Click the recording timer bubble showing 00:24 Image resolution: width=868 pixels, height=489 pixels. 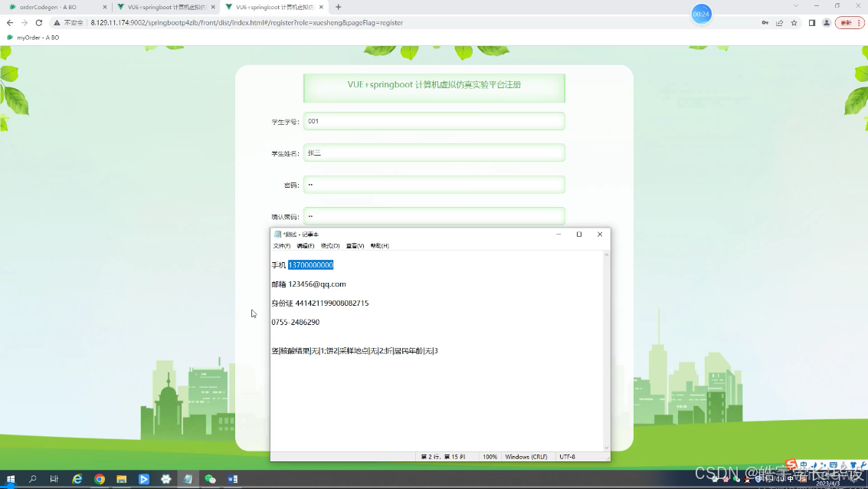(x=702, y=14)
